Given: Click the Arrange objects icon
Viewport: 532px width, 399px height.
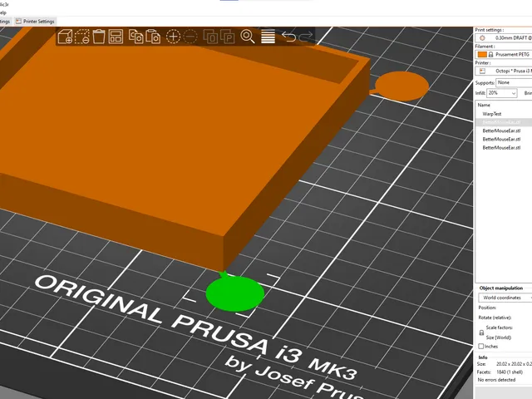Looking at the screenshot, I should (116, 37).
